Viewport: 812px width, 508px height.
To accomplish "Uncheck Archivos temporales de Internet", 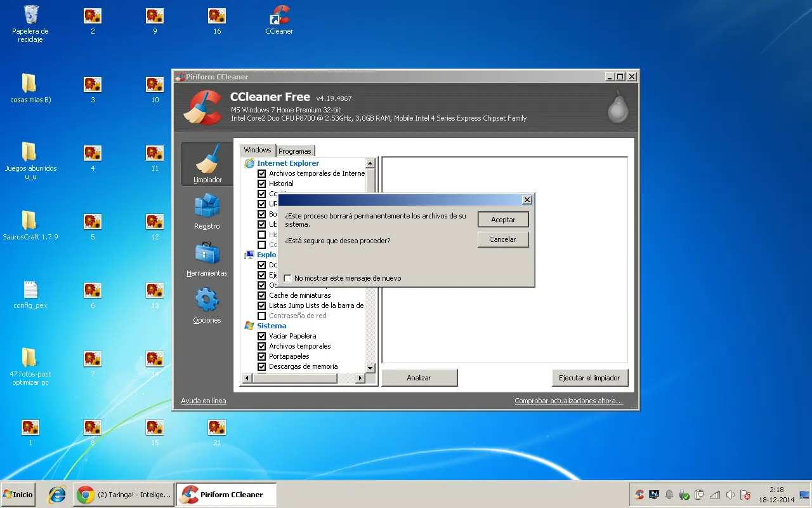I will coord(261,173).
